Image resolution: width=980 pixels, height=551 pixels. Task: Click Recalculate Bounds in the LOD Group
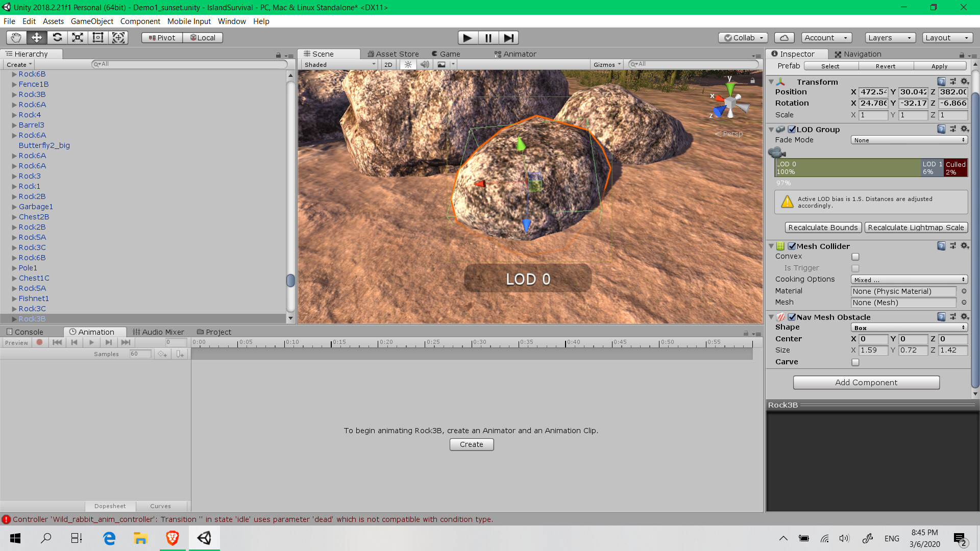(823, 228)
